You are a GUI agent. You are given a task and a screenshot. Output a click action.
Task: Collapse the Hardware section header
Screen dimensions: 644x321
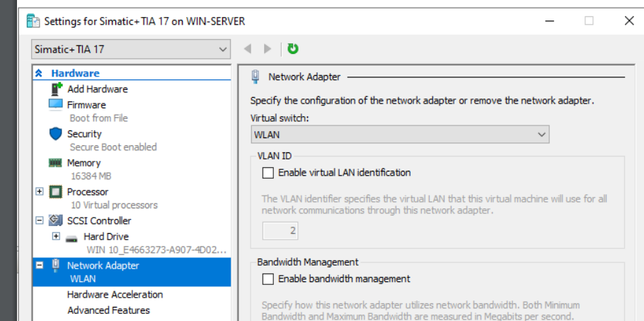pyautogui.click(x=39, y=73)
